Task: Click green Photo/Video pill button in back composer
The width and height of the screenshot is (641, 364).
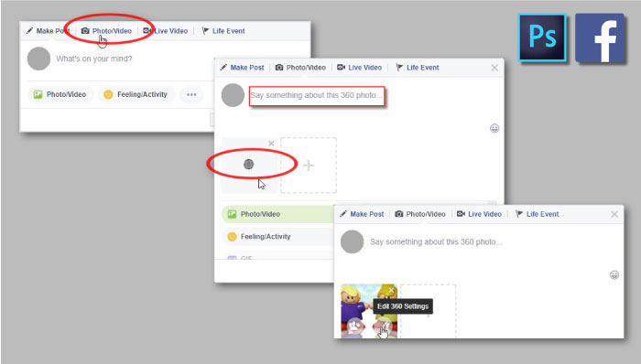Action: point(60,95)
